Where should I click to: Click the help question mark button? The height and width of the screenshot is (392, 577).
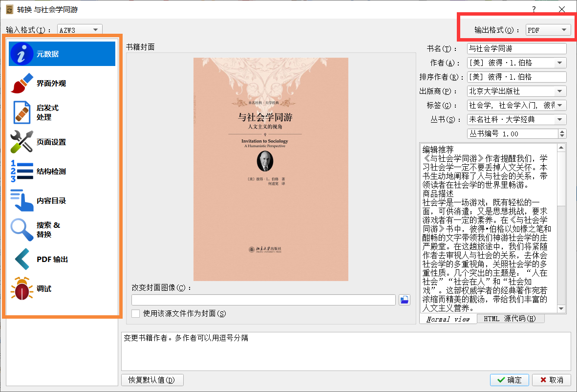(x=534, y=9)
